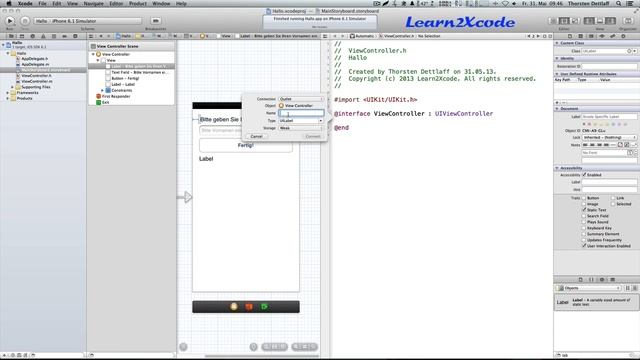
Task: Hide the Utilities pane
Action: click(x=610, y=20)
